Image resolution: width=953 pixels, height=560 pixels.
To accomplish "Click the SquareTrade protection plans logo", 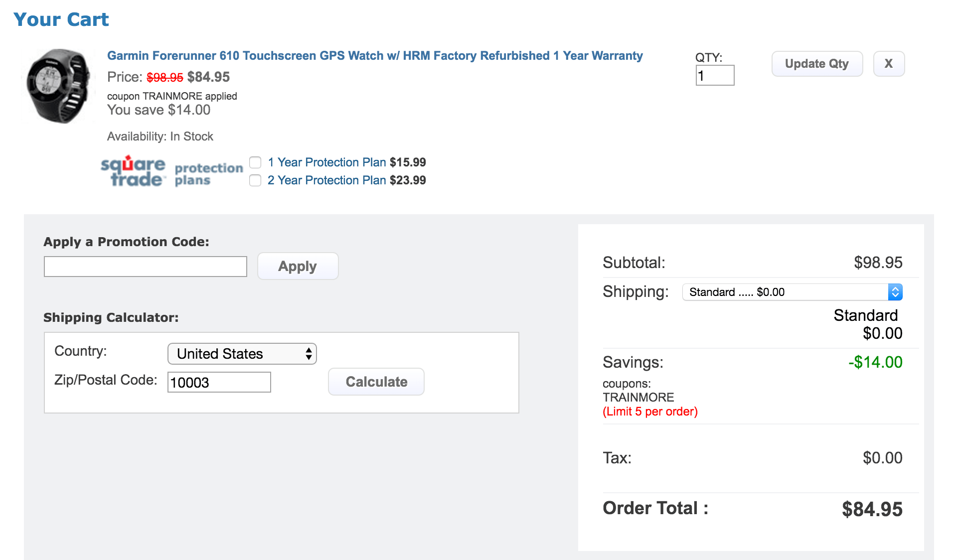I will pos(171,171).
